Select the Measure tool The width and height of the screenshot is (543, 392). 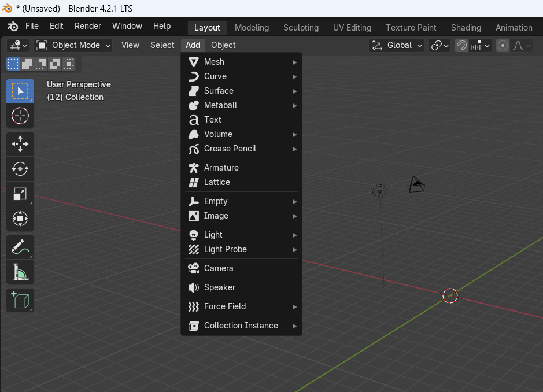tap(20, 272)
